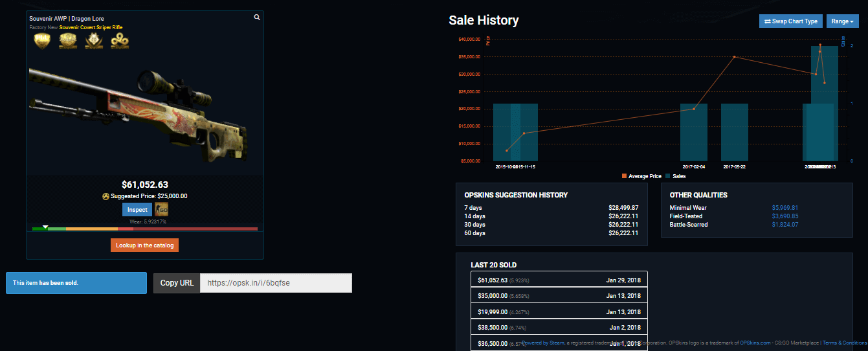Click the first gold sticker on the item
This screenshot has width=868, height=351.
[42, 40]
